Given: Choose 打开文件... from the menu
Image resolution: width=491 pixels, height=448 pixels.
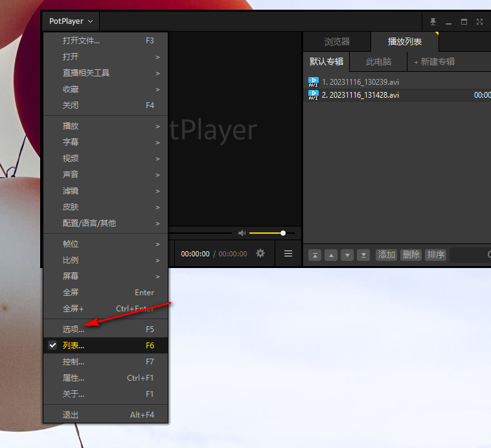Looking at the screenshot, I should (106, 41).
